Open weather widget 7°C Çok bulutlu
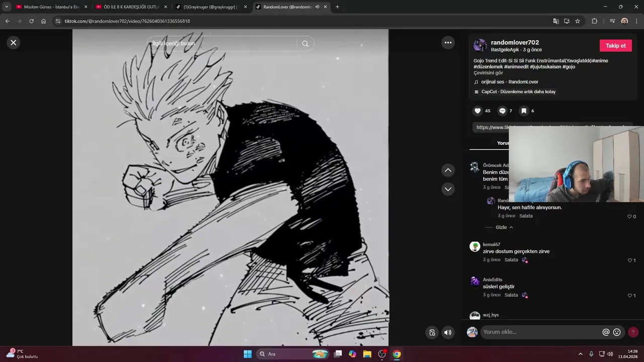The height and width of the screenshot is (362, 644). point(22,353)
